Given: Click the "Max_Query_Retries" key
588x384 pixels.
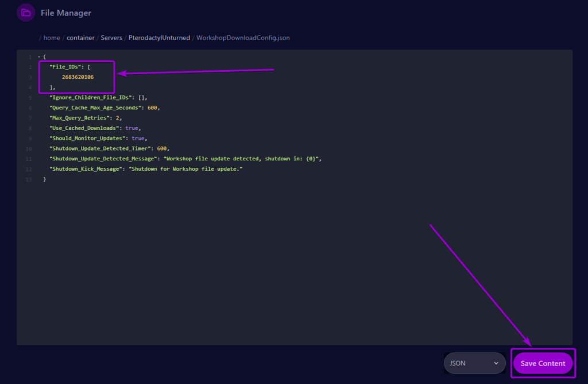Looking at the screenshot, I should click(80, 118).
